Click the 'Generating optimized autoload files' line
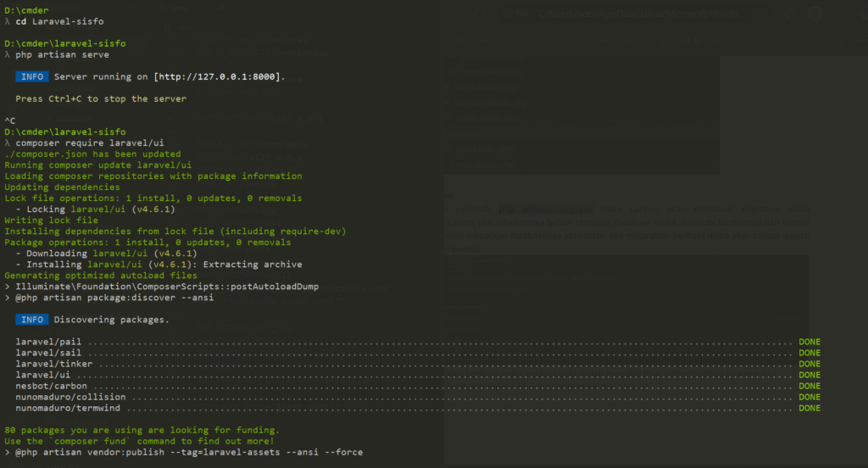This screenshot has width=868, height=468. (x=100, y=276)
